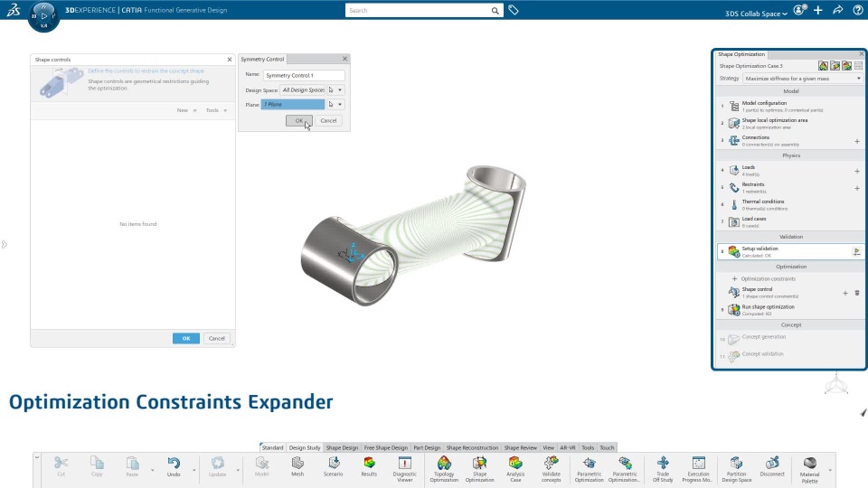Add a new restraint with plus
The width and height of the screenshot is (868, 488).
(x=857, y=189)
